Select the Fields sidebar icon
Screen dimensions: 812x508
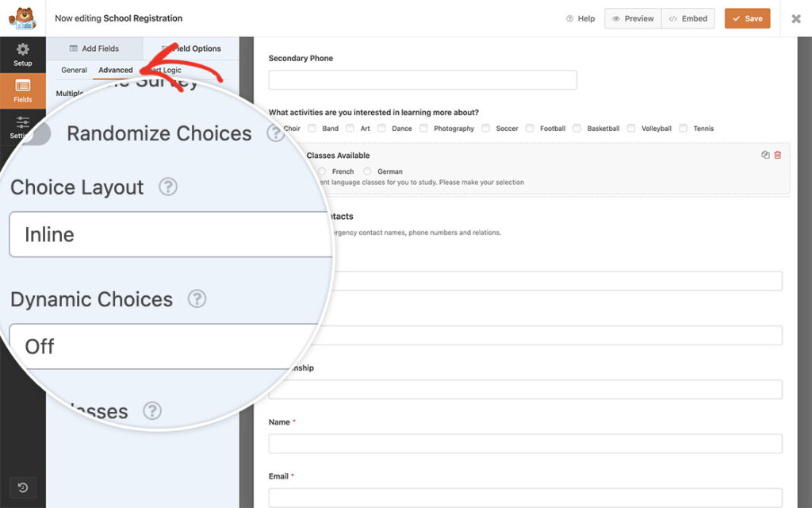[23, 90]
